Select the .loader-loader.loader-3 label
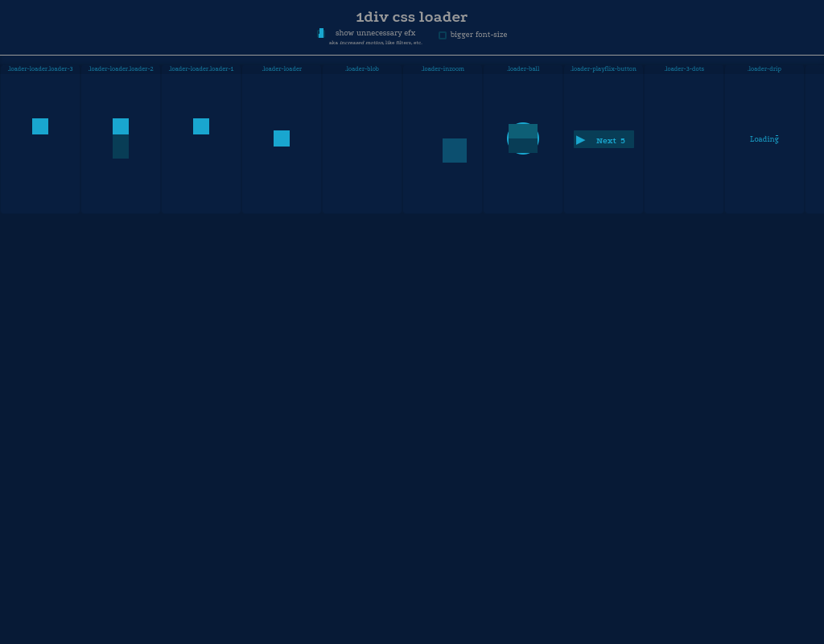This screenshot has height=644, width=824. [x=40, y=69]
